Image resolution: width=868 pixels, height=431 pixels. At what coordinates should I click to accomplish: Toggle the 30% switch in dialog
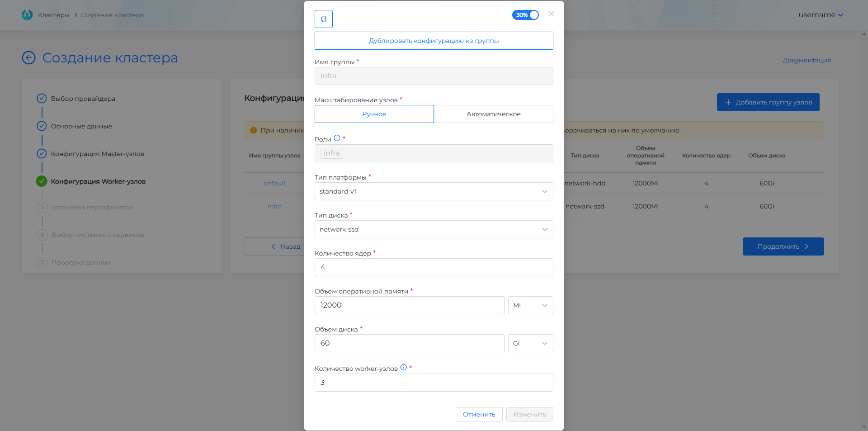click(x=525, y=15)
